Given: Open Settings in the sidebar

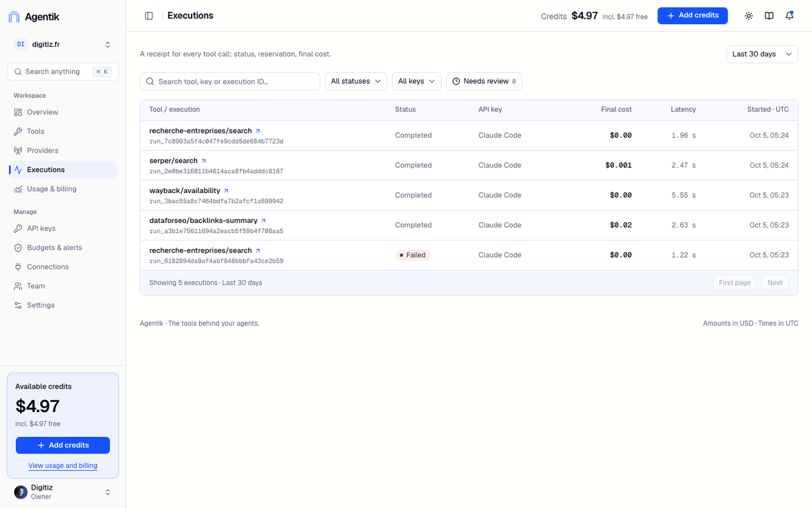Looking at the screenshot, I should (63, 305).
